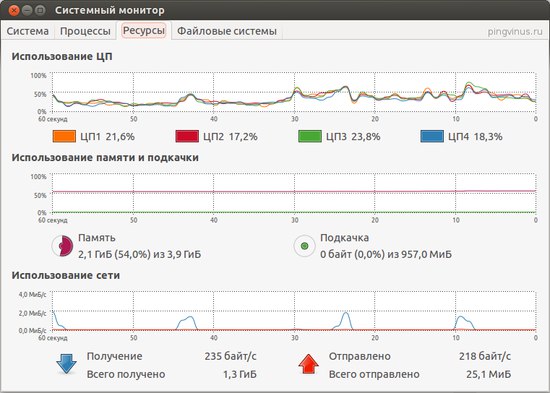Click the red ЦП2 color swatch
550x393 pixels.
[187, 136]
